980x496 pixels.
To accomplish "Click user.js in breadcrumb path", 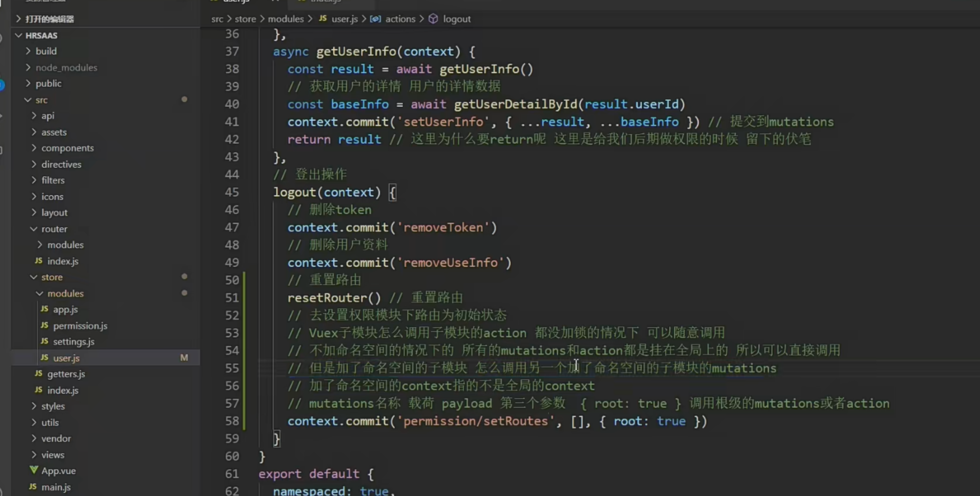I will [x=345, y=19].
